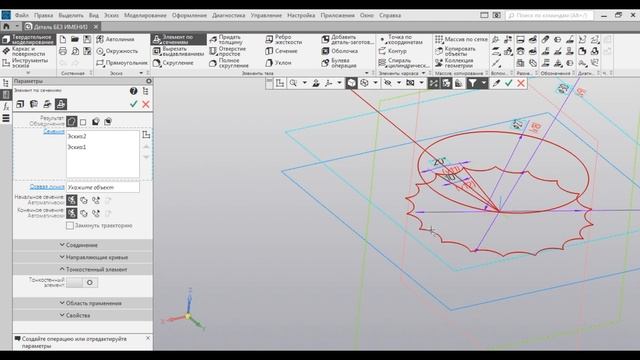Click Элемент по сечениям loft command
Image resolution: width=640 pixels, height=360 pixels.
click(178, 39)
